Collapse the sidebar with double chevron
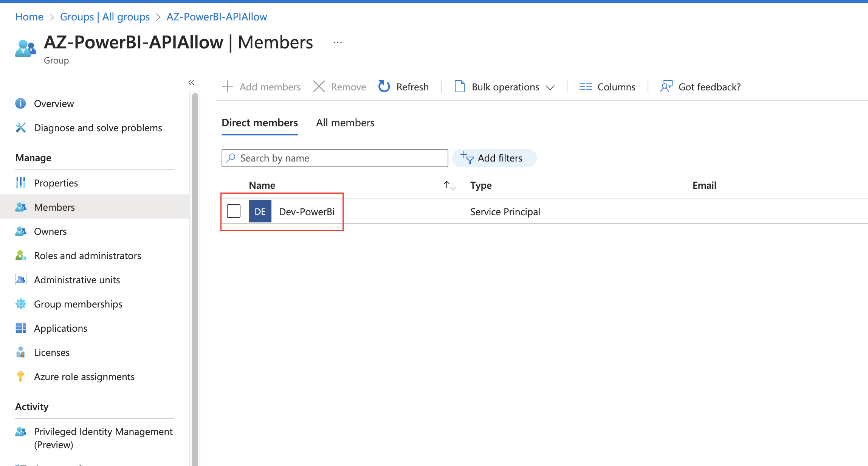This screenshot has width=868, height=466. (x=191, y=82)
